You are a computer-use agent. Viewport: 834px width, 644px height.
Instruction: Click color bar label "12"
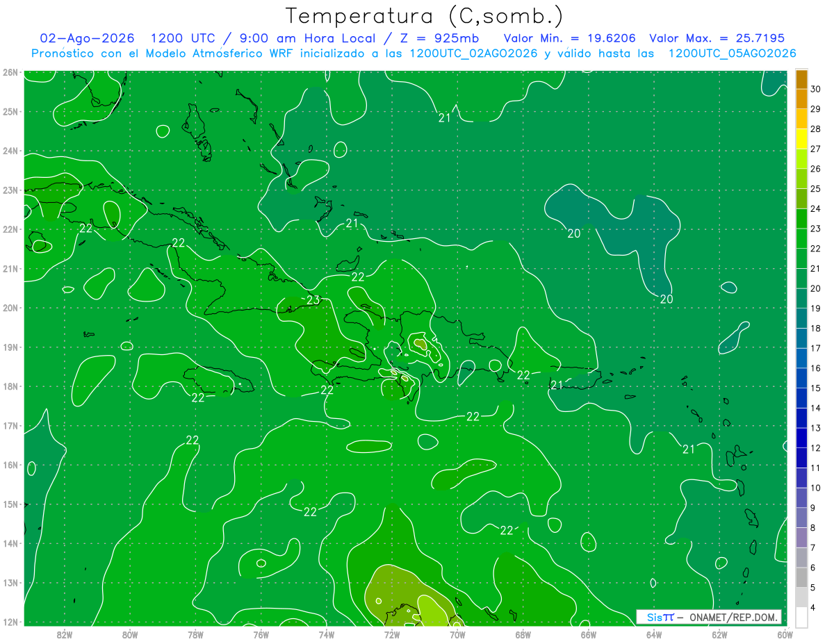(x=815, y=448)
